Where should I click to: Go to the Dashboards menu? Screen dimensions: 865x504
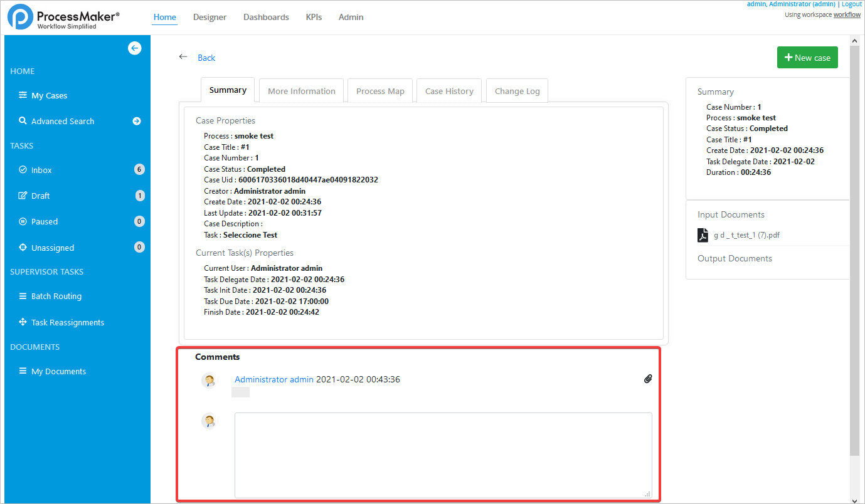click(266, 17)
